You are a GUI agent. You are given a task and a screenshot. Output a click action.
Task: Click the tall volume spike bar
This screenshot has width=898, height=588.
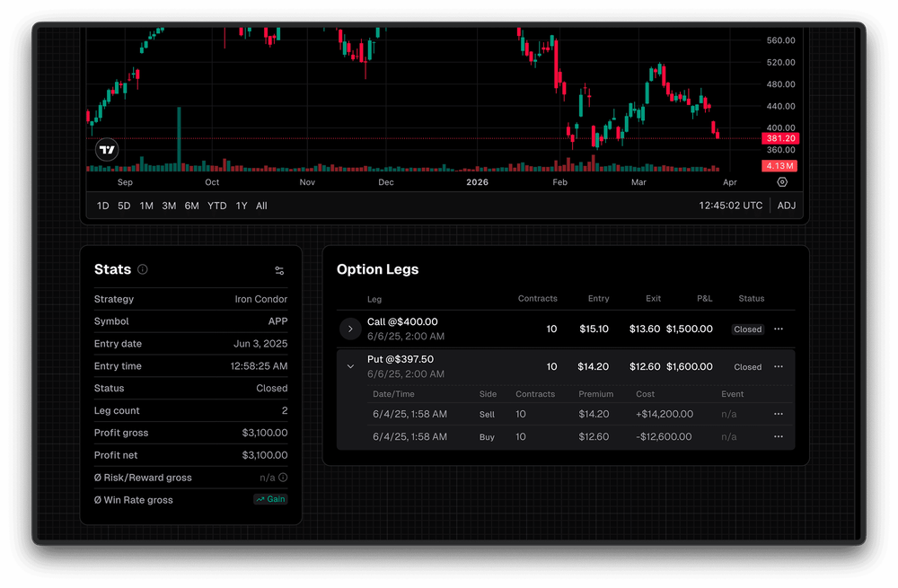pyautogui.click(x=180, y=138)
